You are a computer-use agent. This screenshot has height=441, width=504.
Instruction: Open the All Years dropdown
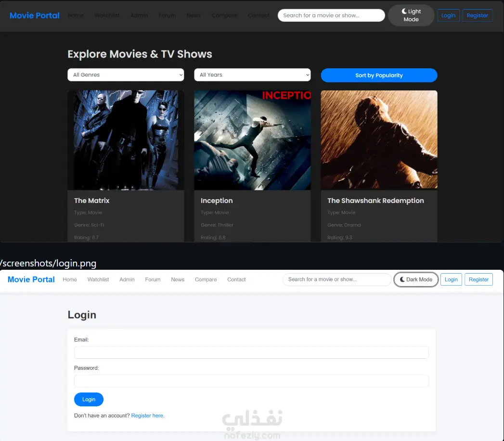point(252,75)
